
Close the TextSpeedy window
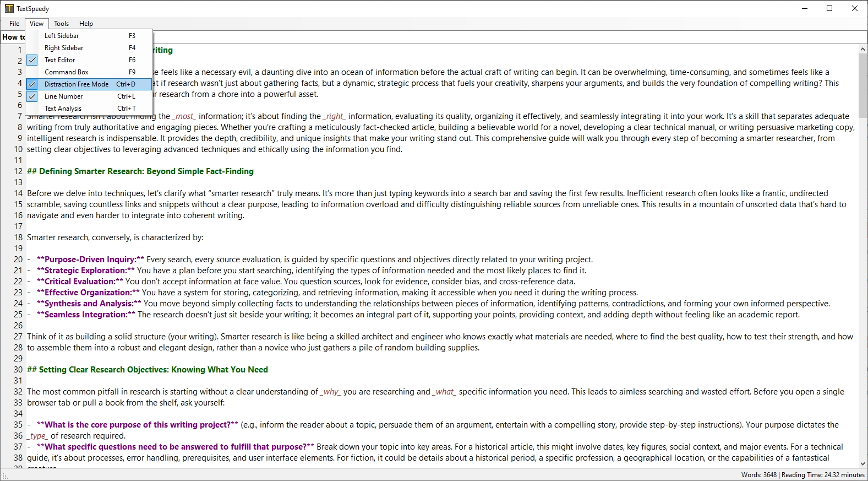855,8
